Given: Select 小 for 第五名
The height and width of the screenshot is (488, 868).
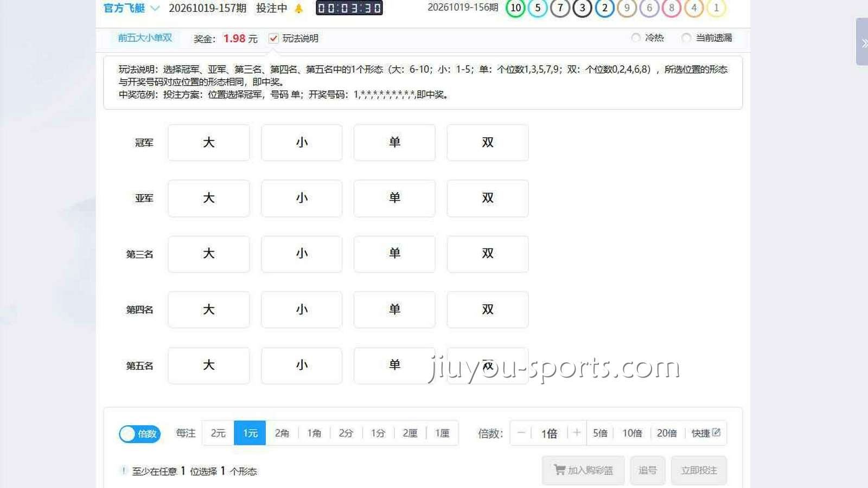Looking at the screenshot, I should [302, 365].
